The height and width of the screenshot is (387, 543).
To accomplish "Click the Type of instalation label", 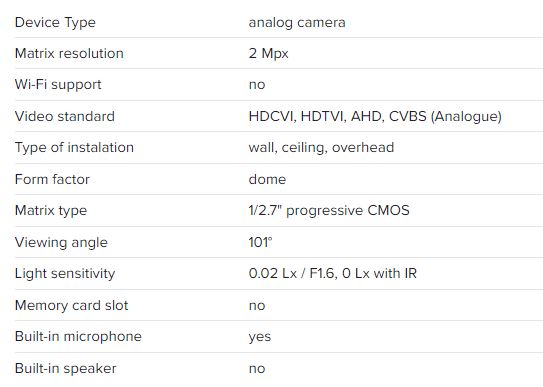I will click(74, 148).
